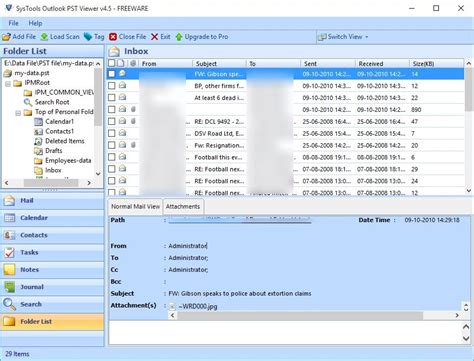This screenshot has width=474, height=361.
Task: Sort emails by From column
Action: coord(165,63)
